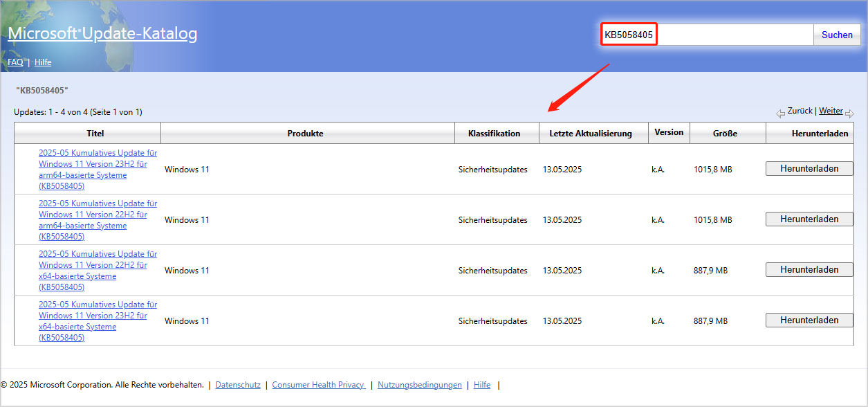The height and width of the screenshot is (407, 868).
Task: Click the right arrow icon beside Weiter
Action: coord(849,114)
